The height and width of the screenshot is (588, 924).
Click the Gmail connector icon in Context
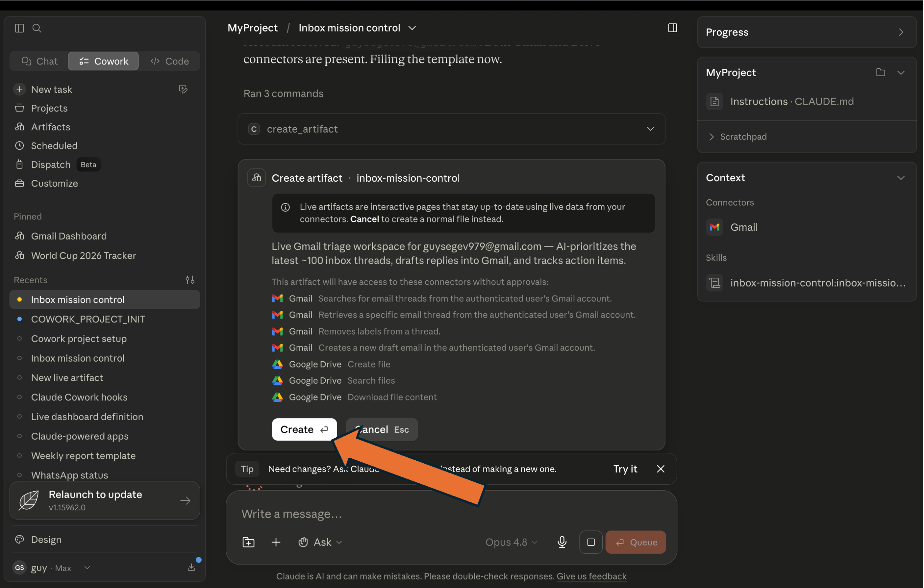click(x=714, y=227)
